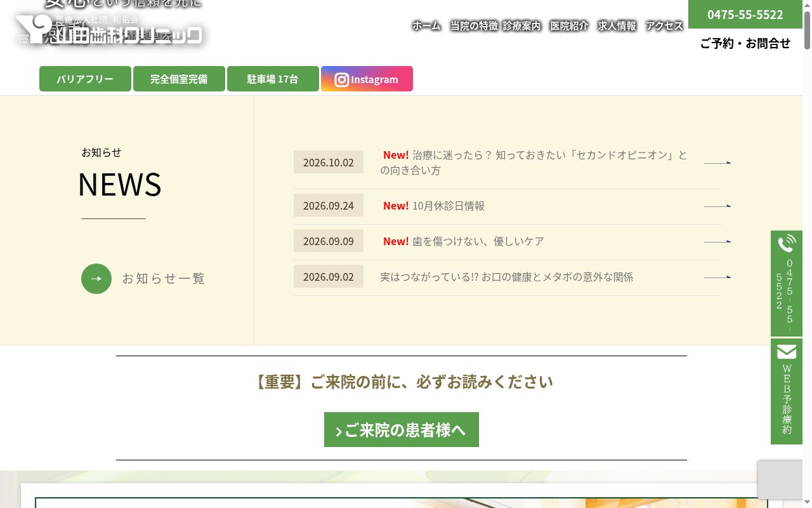Open 歯を傷つけない、優しいケア article

(478, 241)
